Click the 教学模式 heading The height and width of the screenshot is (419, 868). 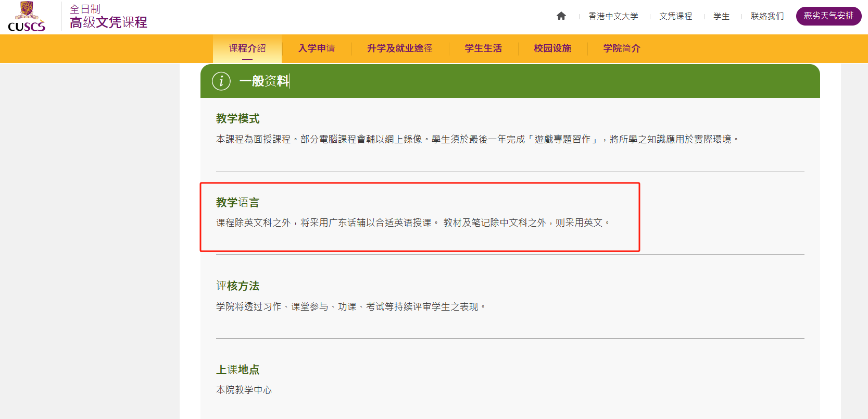coord(238,119)
